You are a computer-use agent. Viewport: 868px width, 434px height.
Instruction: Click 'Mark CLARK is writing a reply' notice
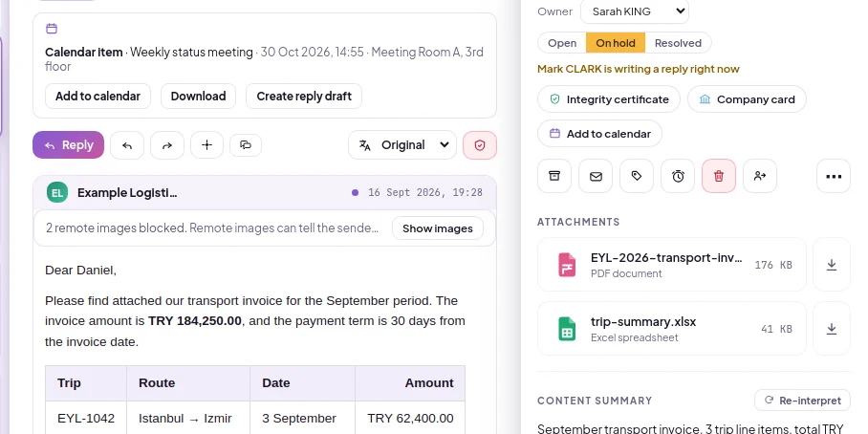pyautogui.click(x=639, y=69)
